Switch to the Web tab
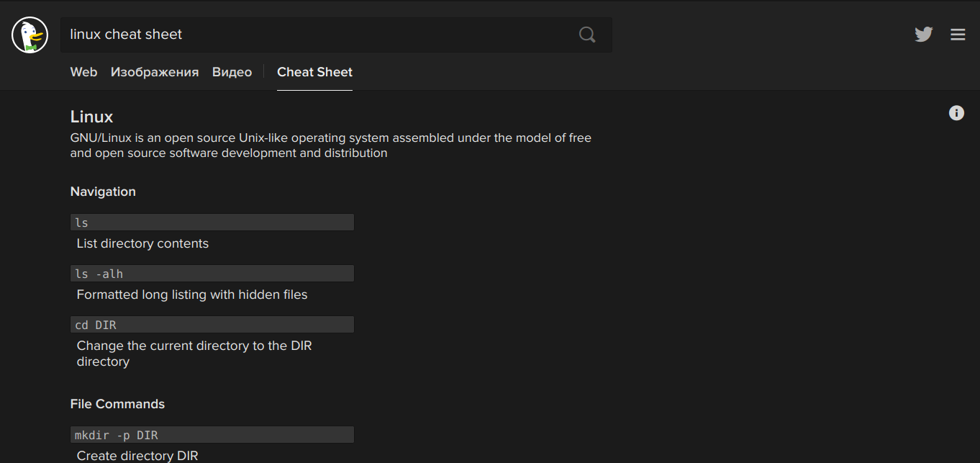 [x=83, y=72]
